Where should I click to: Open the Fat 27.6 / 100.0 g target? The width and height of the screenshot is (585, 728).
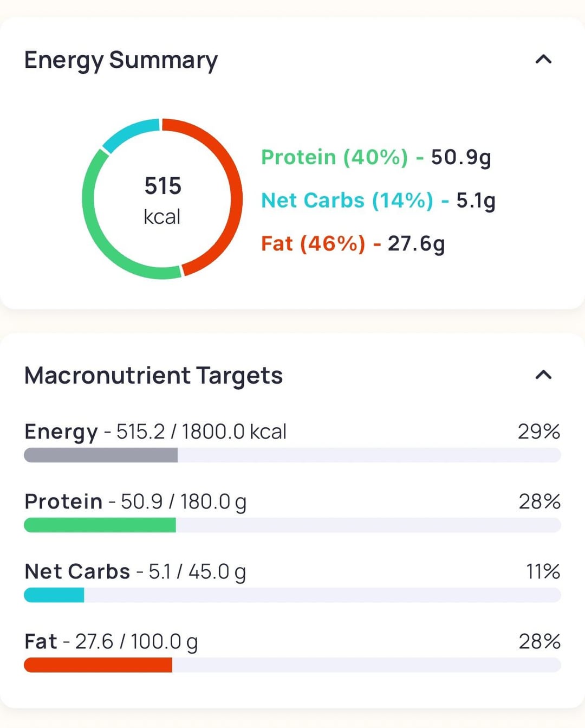[x=111, y=641]
